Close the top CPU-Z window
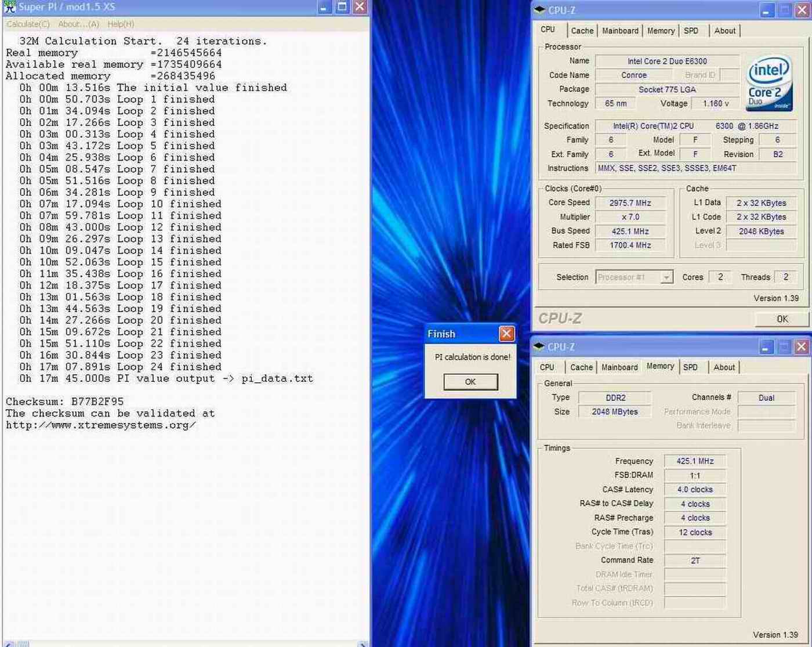The width and height of the screenshot is (812, 647). pyautogui.click(x=802, y=10)
